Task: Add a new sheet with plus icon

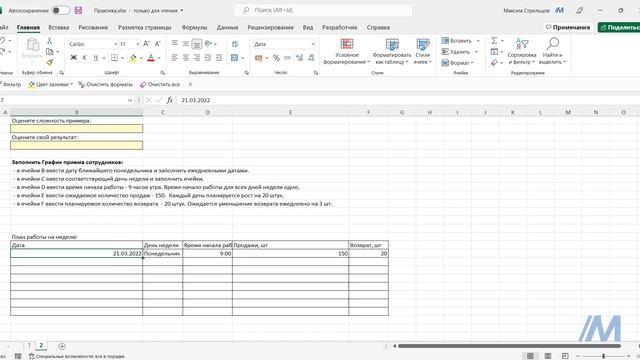Action: pyautogui.click(x=62, y=346)
